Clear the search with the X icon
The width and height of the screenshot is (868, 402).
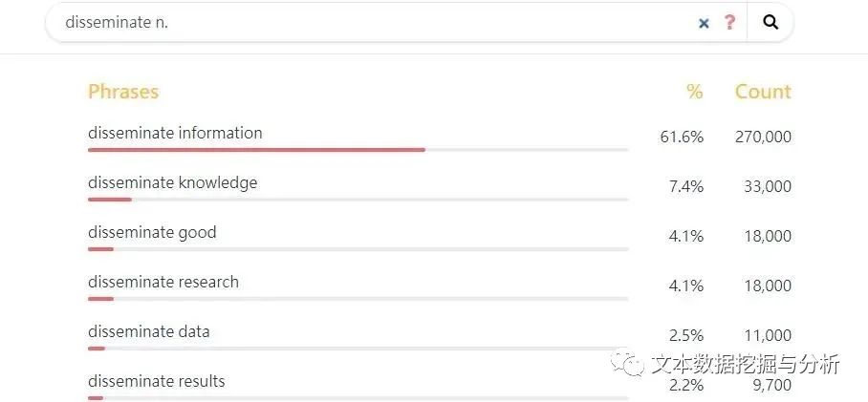704,23
